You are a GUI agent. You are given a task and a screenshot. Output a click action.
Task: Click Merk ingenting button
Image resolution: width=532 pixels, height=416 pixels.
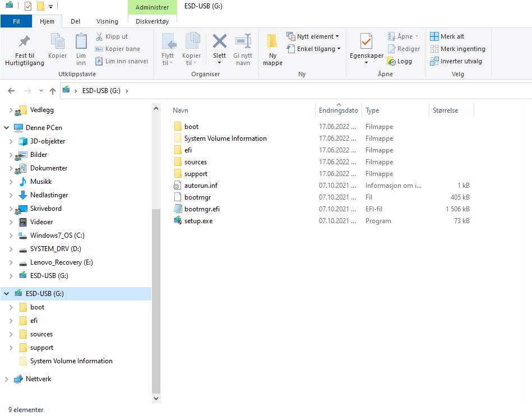click(457, 49)
